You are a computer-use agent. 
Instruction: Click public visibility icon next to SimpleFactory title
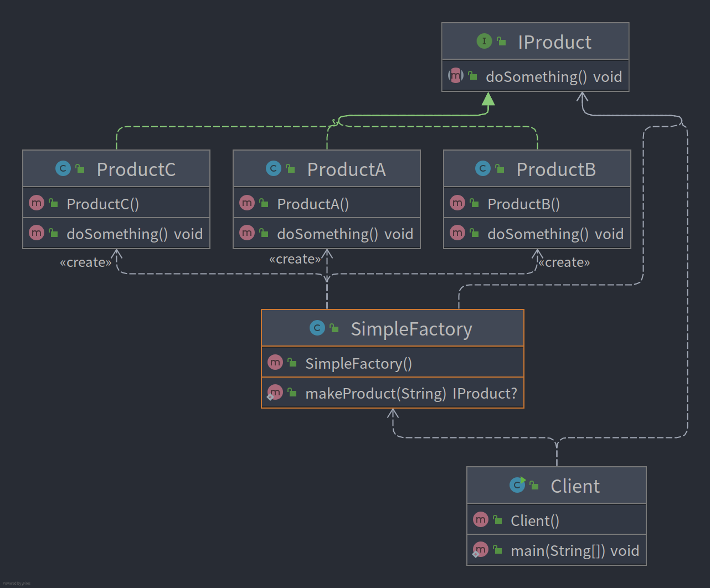pyautogui.click(x=335, y=328)
